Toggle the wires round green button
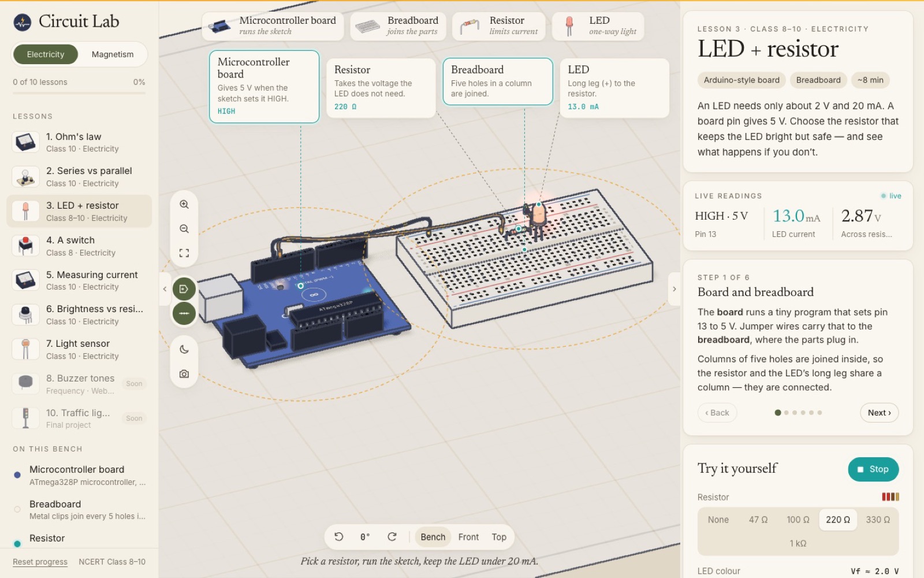Screen dimensions: 924x578 184,313
